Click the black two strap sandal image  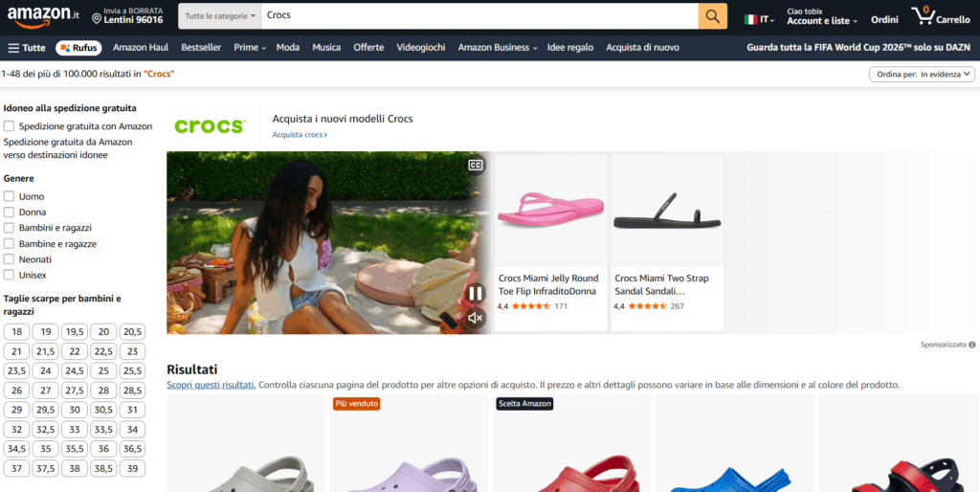click(x=667, y=211)
